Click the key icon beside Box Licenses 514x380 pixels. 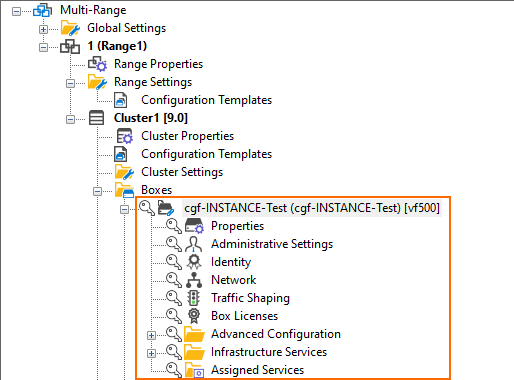[174, 316]
